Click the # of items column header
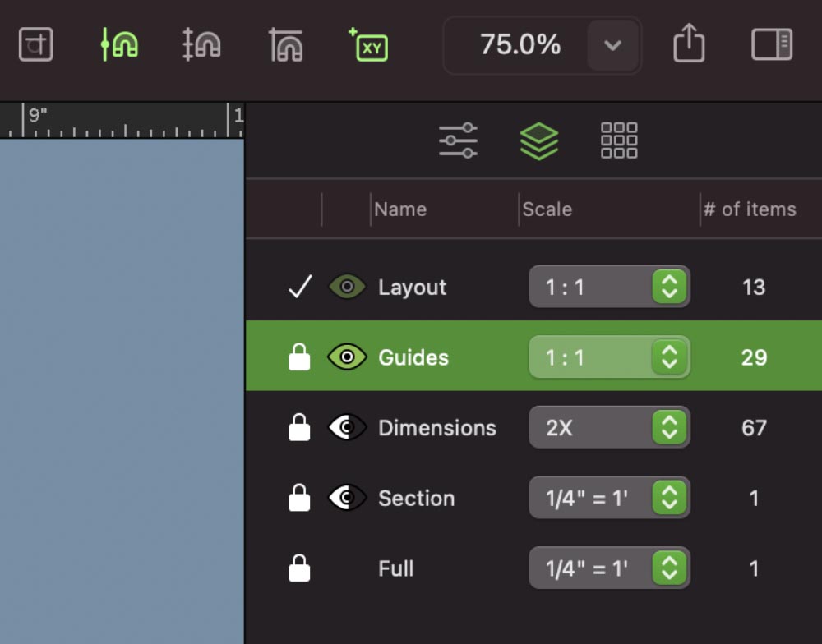The width and height of the screenshot is (822, 644). [x=750, y=209]
